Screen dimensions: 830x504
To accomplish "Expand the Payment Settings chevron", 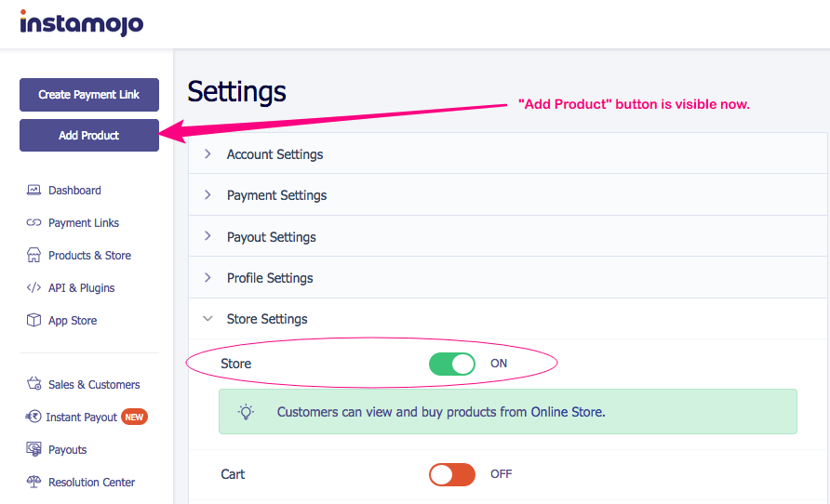I will 207,195.
